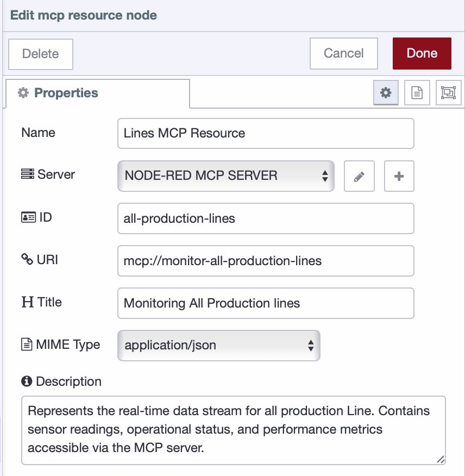Add a new MCP server with plus icon
This screenshot has width=465, height=476.
(399, 176)
